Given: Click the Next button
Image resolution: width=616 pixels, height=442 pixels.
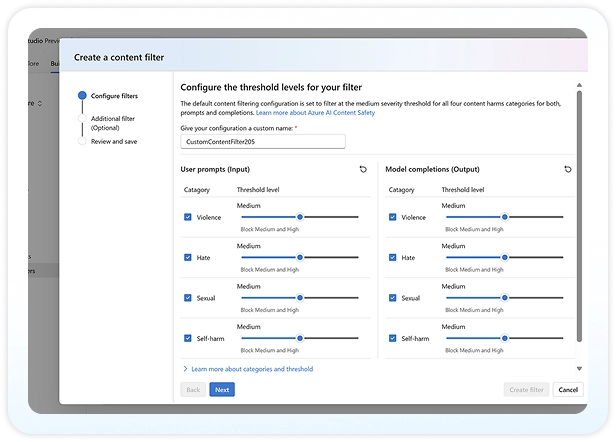Looking at the screenshot, I should coord(222,390).
